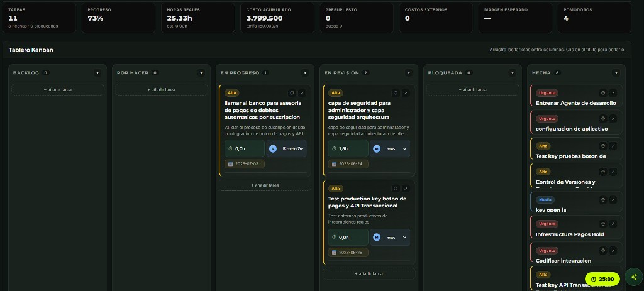Click the Horas Reales 25,33h stat card
This screenshot has height=291, width=644.
pyautogui.click(x=198, y=18)
